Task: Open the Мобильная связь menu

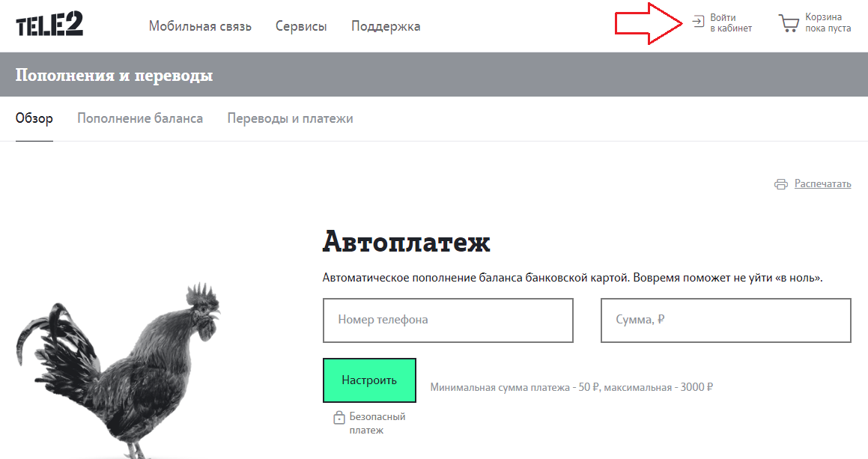Action: 200,26
